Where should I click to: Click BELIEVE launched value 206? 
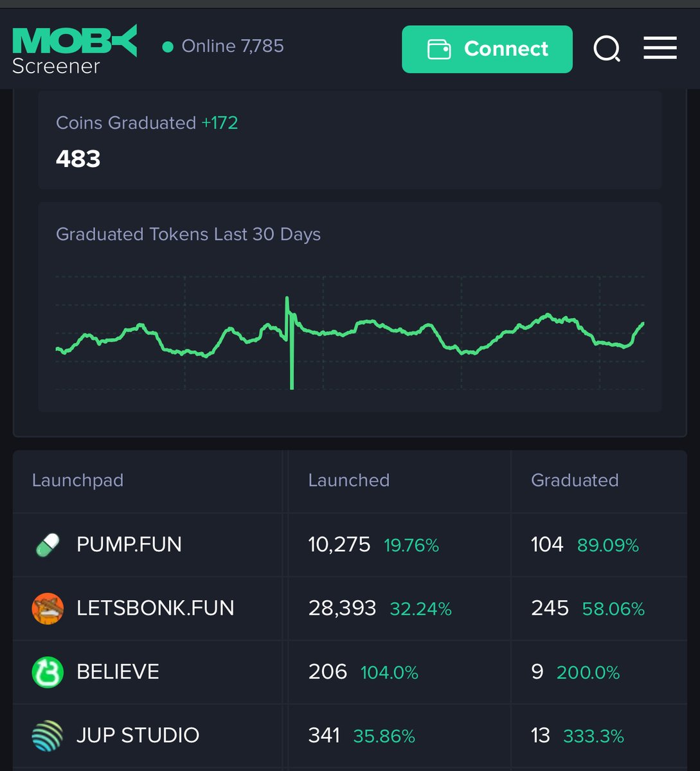click(328, 672)
